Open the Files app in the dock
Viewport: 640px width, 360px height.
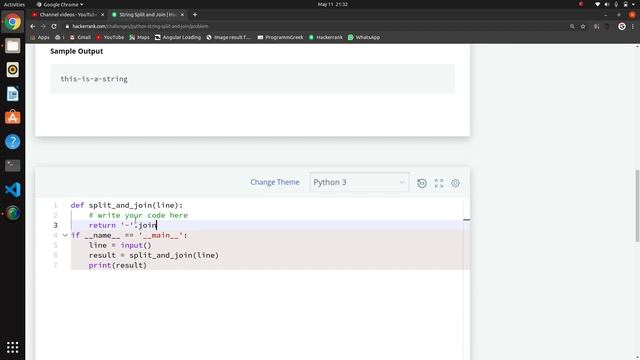pos(13,46)
